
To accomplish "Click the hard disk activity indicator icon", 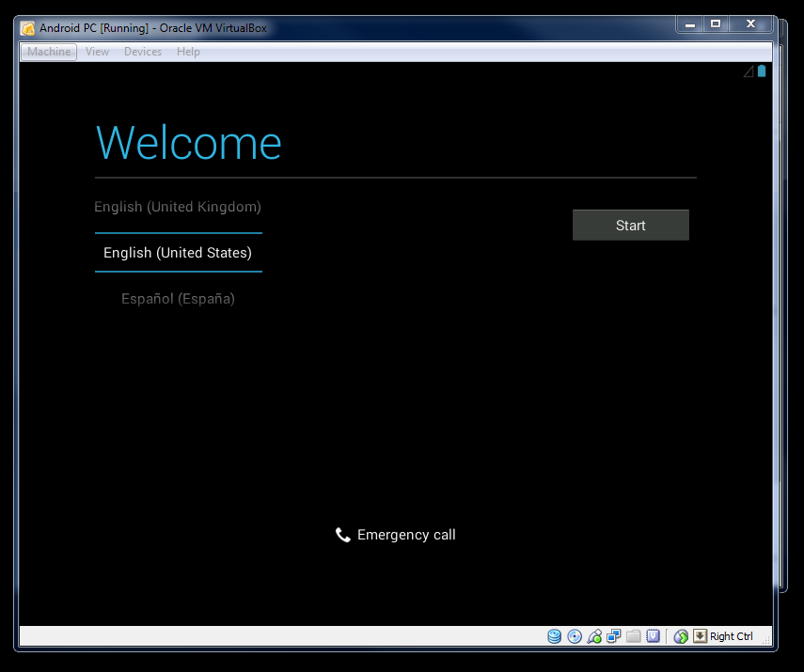I will point(554,636).
